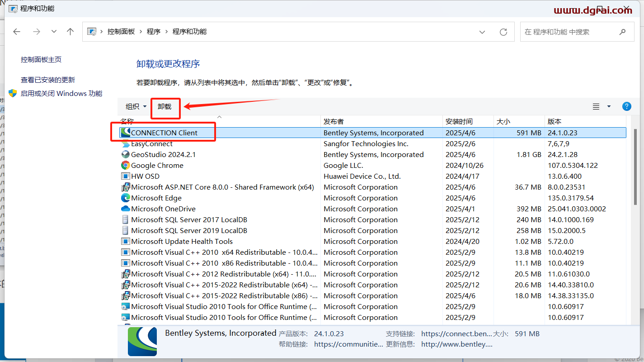Change view with the view options icon
The width and height of the screenshot is (644, 362).
pos(596,106)
